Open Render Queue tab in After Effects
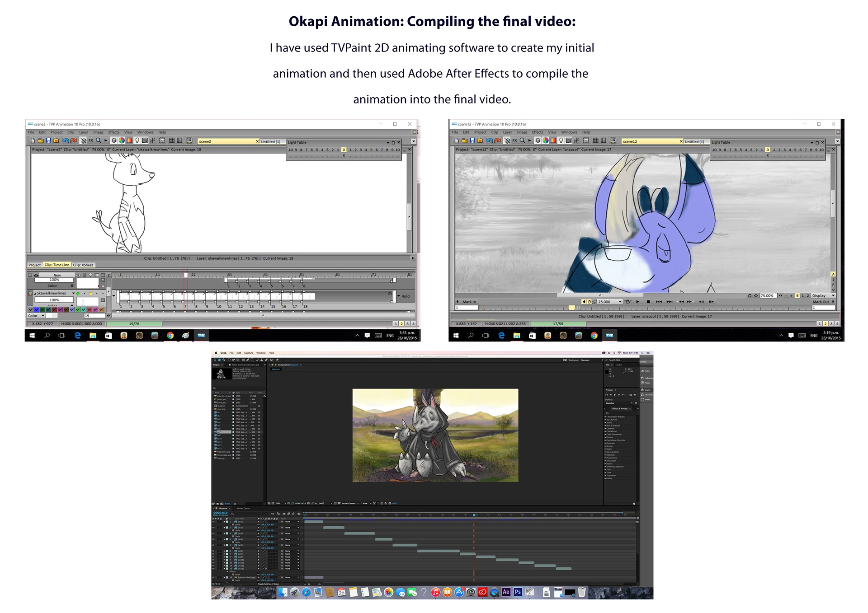This screenshot has height=613, width=868. [243, 508]
